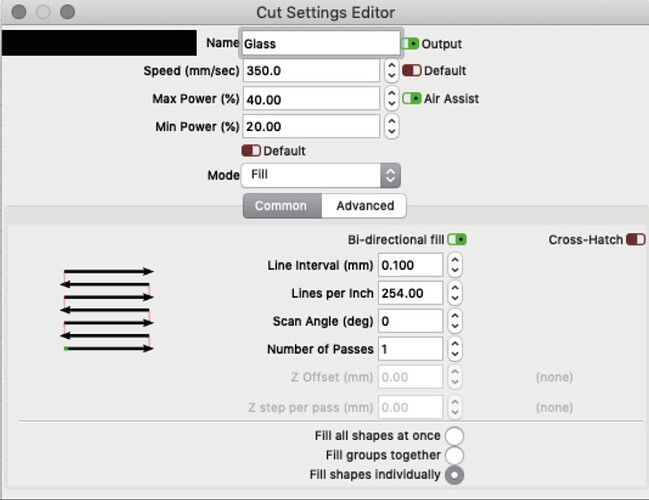Toggle the Bi-directional fill switch

click(457, 240)
